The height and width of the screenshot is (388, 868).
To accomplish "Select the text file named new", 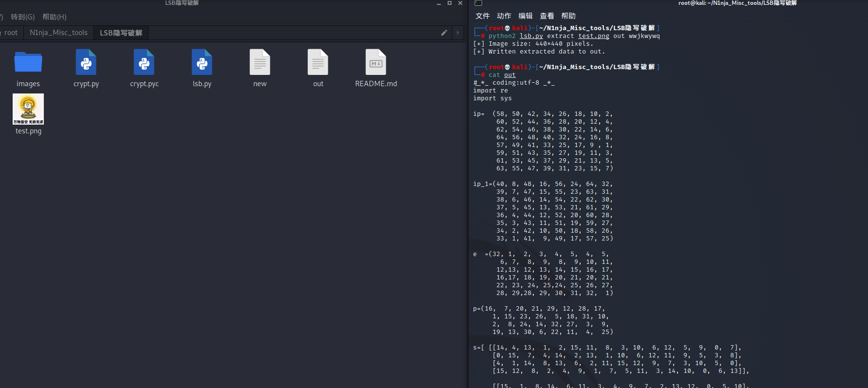I will point(260,62).
